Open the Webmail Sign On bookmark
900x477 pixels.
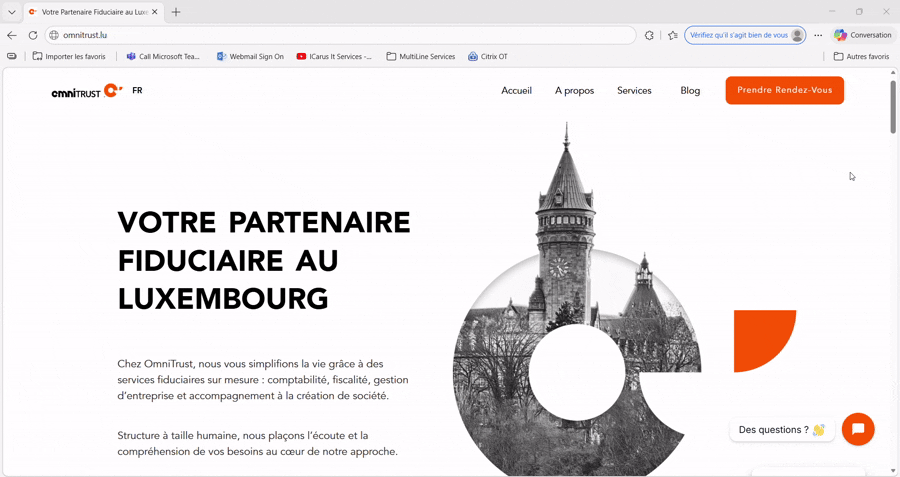[x=250, y=57]
